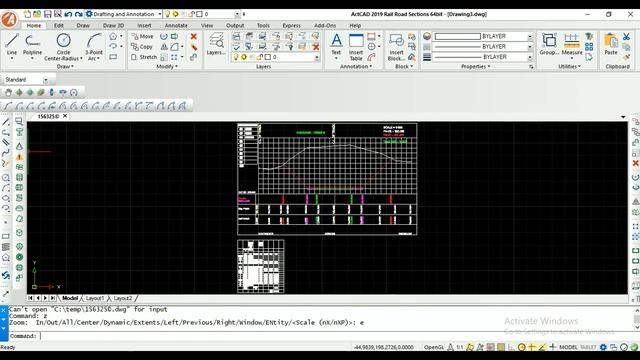Select the Line drawing tool
This screenshot has height=360, width=640.
click(12, 45)
